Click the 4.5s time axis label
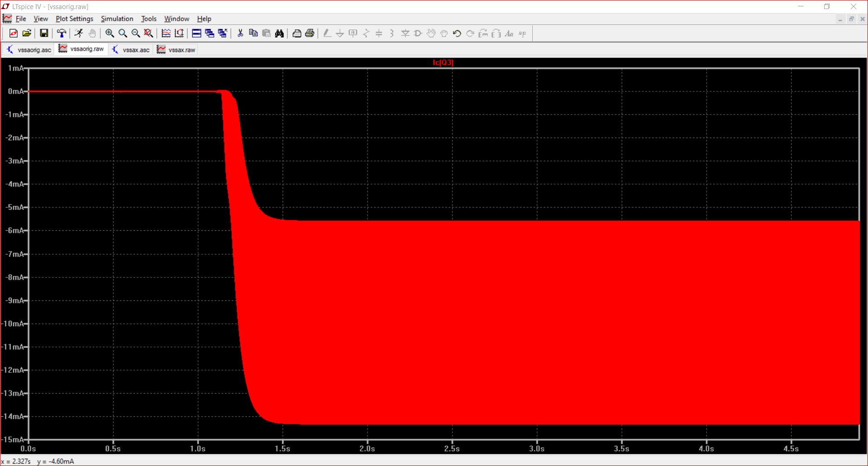This screenshot has width=868, height=466. 791,448
